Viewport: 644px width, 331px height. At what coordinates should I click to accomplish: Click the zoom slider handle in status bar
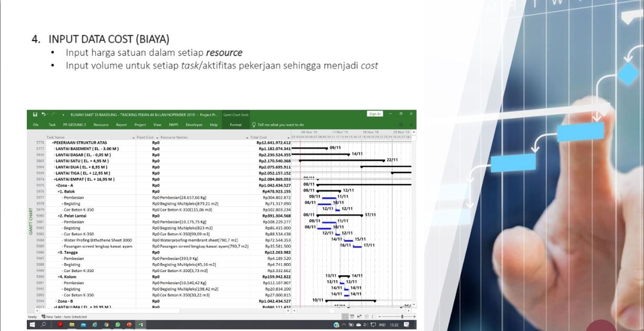point(402,317)
